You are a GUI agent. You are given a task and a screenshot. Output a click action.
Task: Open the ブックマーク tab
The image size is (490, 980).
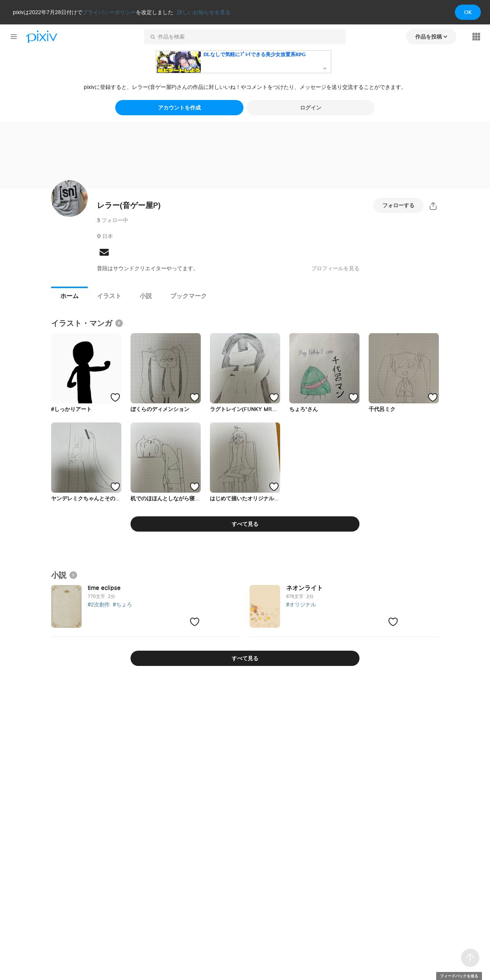point(189,296)
